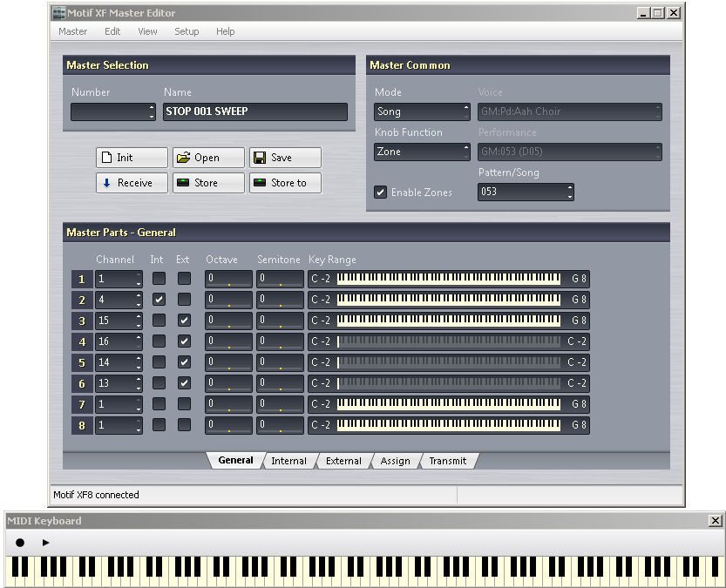Uncheck Ext for part 4
The image size is (726, 588).
click(184, 341)
